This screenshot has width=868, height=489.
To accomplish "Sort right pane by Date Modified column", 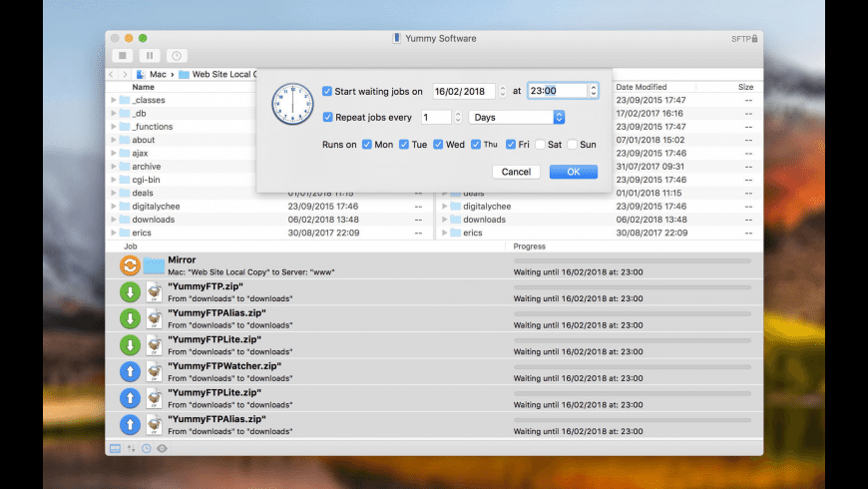I will point(642,87).
